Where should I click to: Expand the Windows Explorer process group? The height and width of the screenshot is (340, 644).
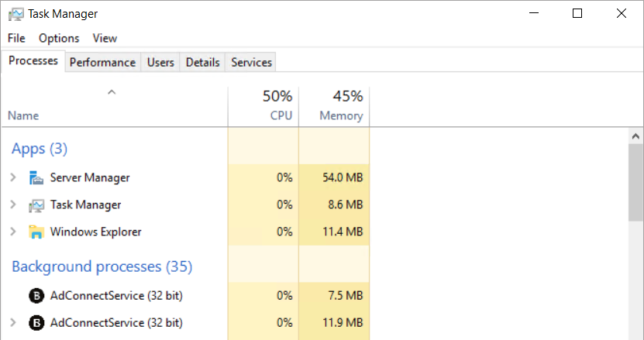click(x=13, y=232)
